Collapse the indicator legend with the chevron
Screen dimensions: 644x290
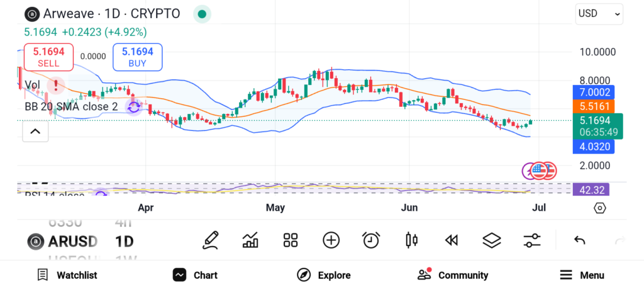point(35,131)
